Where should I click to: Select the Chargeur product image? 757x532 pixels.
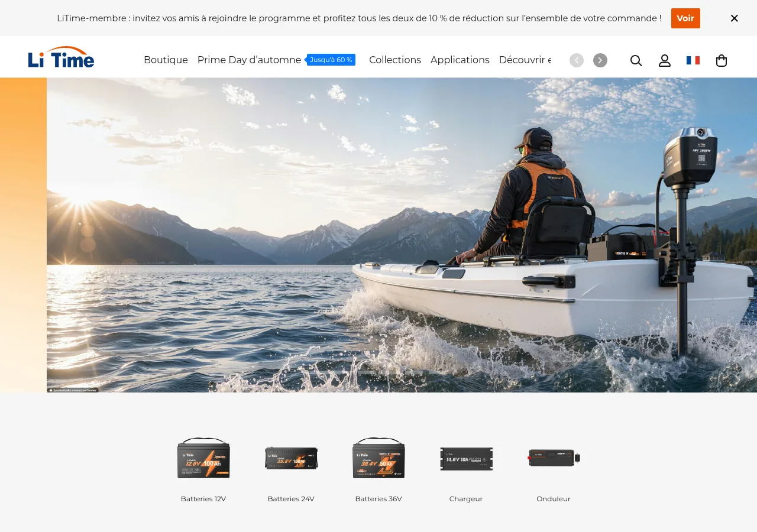466,459
